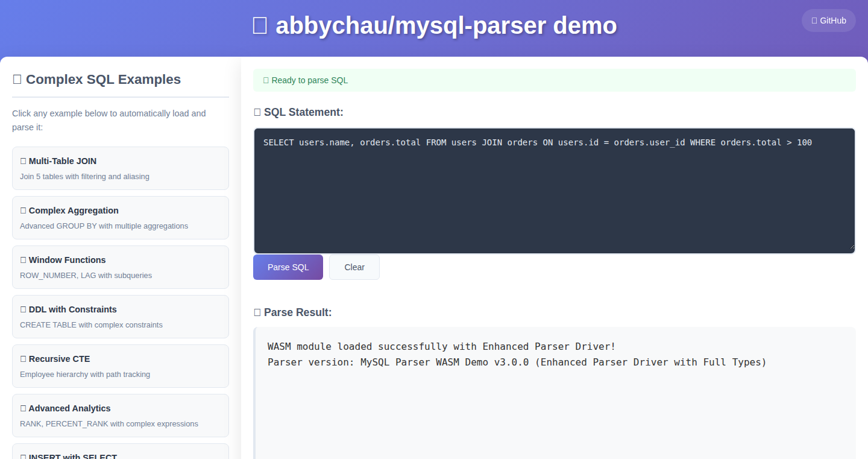Click the icon inside the GitHub button
The image size is (868, 459).
(x=814, y=21)
